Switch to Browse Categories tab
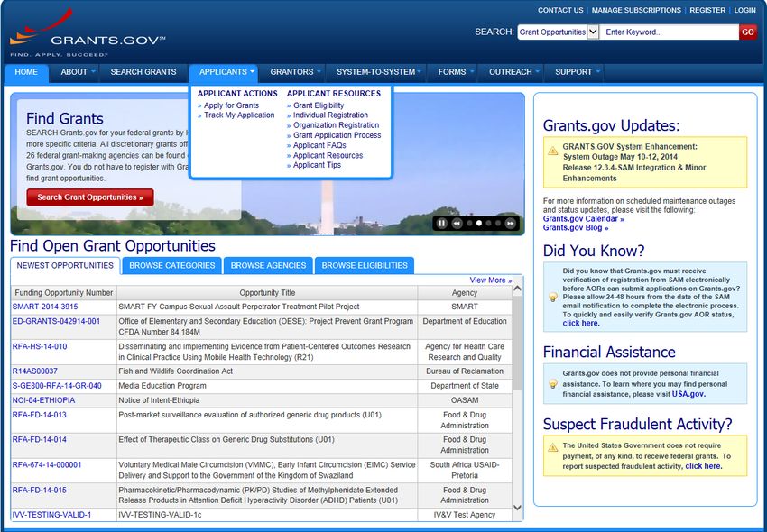Viewport: 767px width, 532px height. click(x=172, y=265)
